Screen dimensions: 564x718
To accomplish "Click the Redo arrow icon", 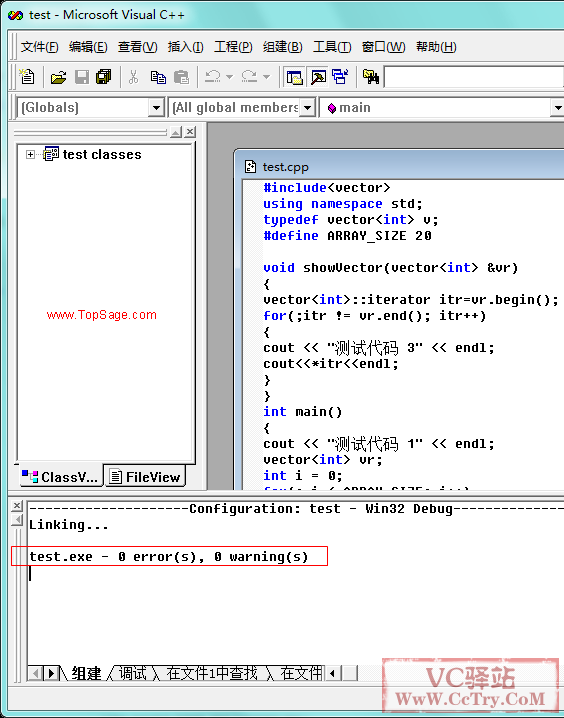I will [249, 76].
